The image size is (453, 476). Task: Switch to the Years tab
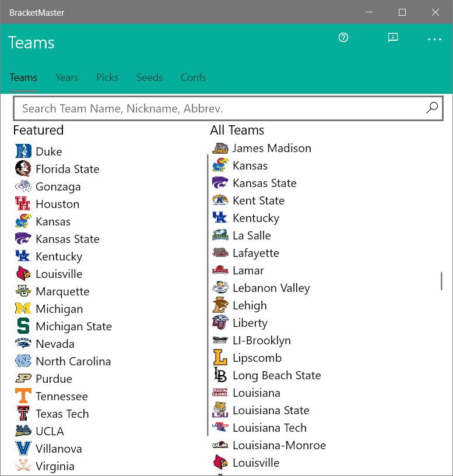[x=67, y=77]
